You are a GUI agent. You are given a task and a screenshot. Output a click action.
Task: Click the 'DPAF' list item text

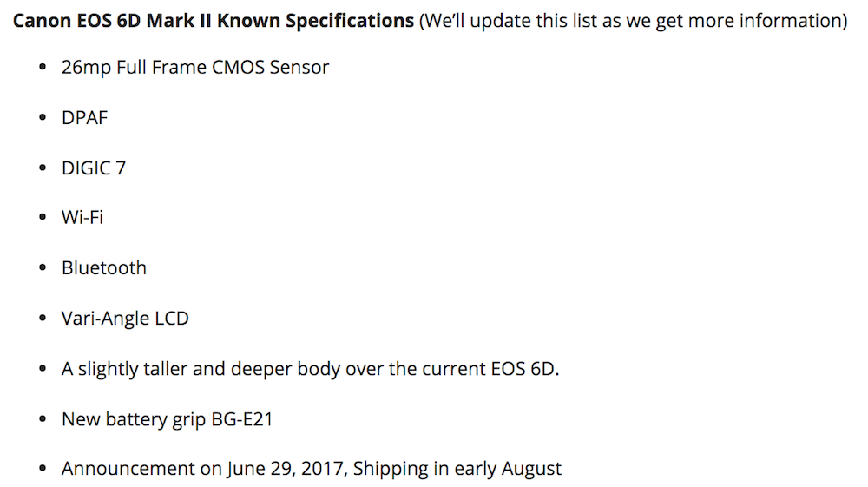(85, 117)
